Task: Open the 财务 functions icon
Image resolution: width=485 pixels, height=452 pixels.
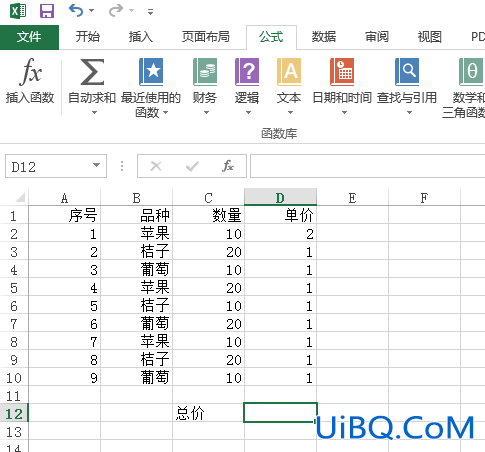Action: click(205, 72)
